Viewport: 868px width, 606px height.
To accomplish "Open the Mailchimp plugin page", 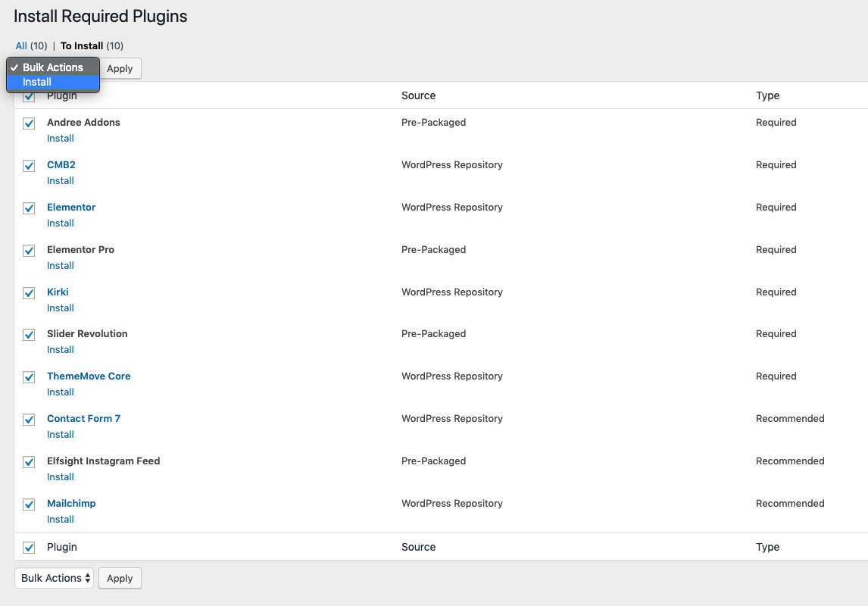I will click(71, 503).
